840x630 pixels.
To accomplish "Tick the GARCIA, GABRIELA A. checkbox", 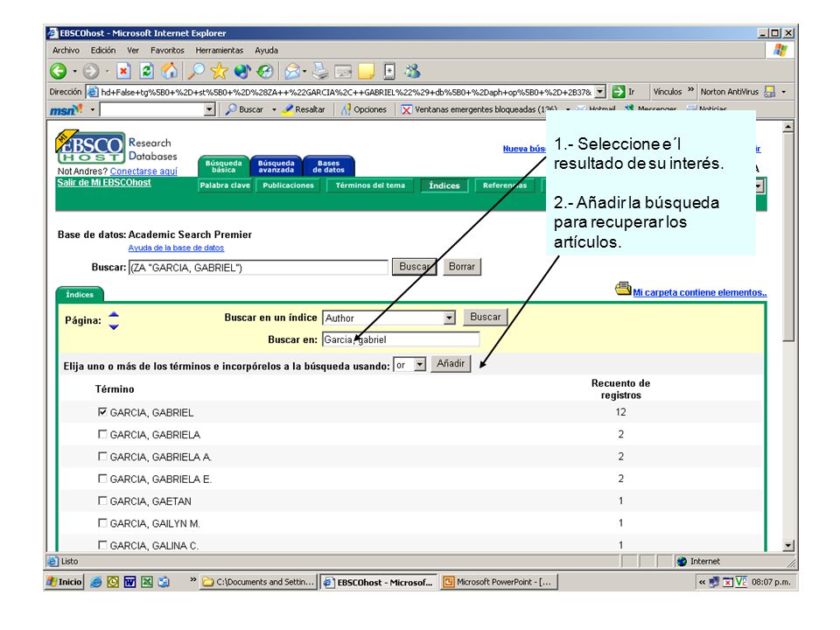I will pyautogui.click(x=102, y=457).
